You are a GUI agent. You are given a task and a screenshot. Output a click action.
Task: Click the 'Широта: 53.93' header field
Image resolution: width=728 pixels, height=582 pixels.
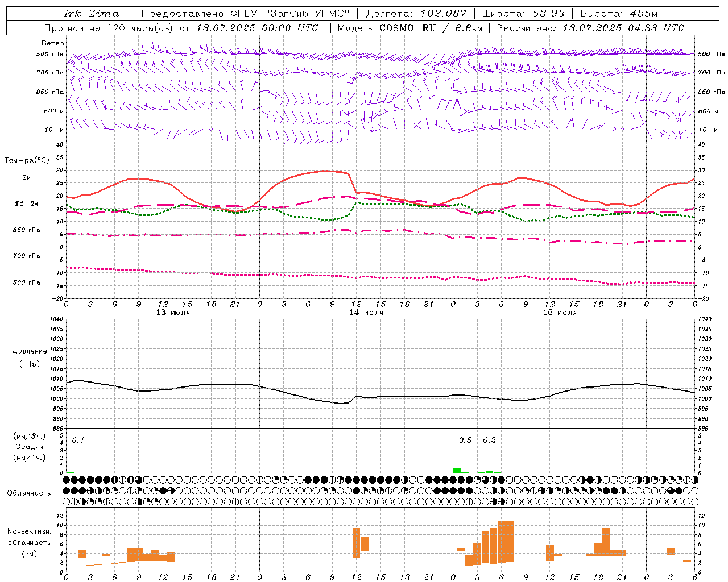[x=523, y=14]
